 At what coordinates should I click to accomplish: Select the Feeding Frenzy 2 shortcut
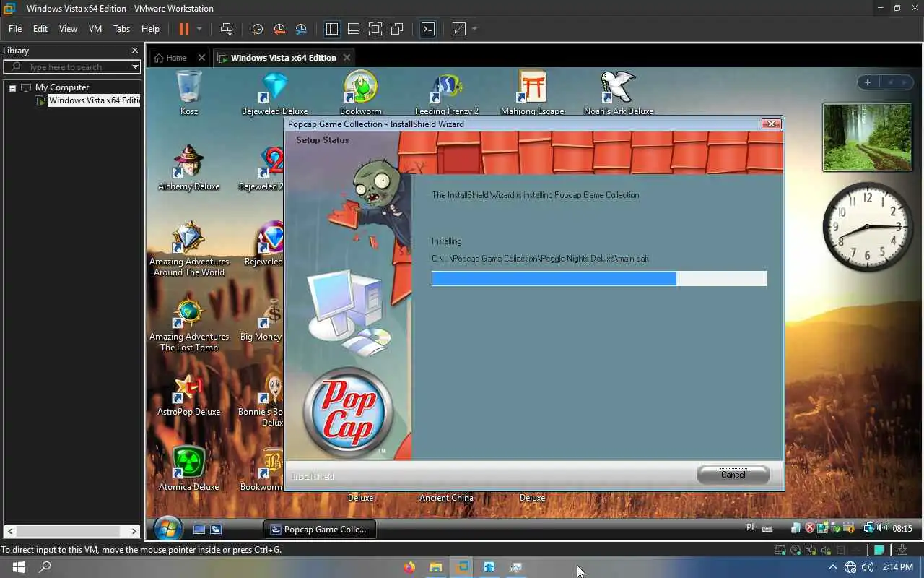(x=447, y=92)
